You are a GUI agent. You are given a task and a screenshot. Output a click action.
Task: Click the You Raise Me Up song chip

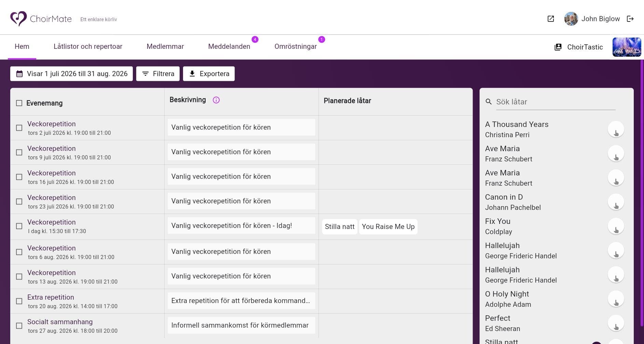(x=388, y=227)
